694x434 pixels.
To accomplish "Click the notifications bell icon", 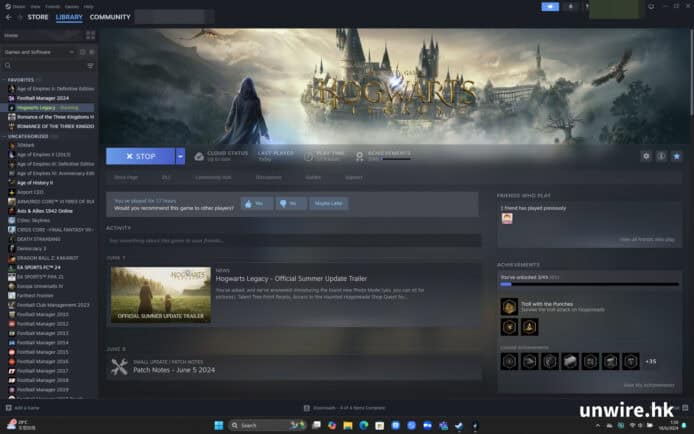I will point(571,6).
